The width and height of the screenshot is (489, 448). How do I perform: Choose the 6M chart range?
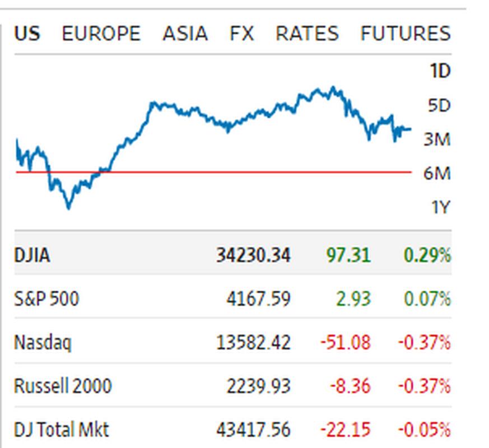tap(437, 174)
